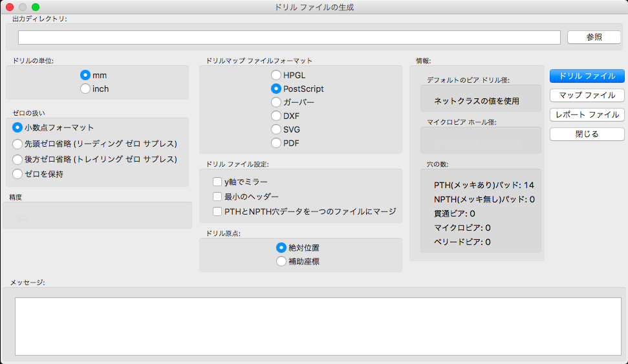Choose 先頭ゼロ省略 leading zero suppress

17,143
